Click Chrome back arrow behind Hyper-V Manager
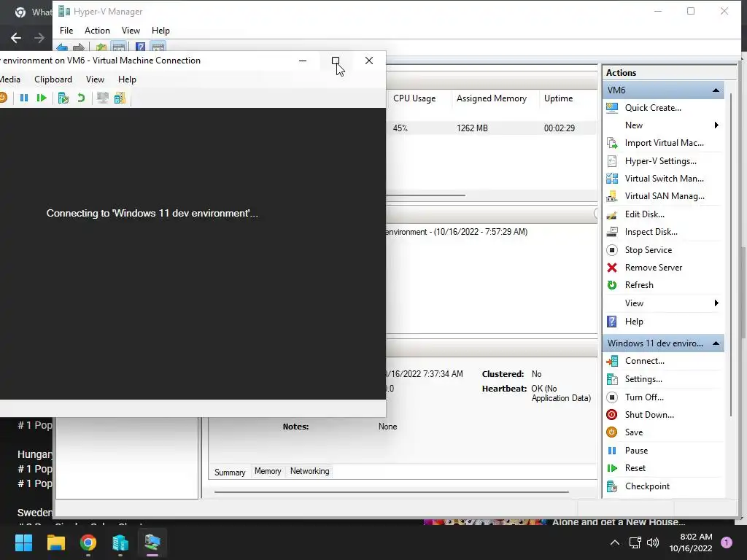The width and height of the screenshot is (747, 560). [x=16, y=38]
